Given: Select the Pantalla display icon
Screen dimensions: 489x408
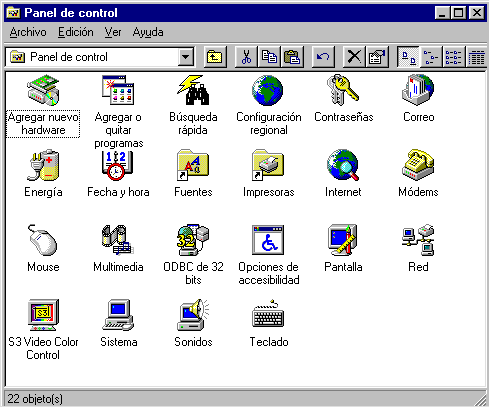Looking at the screenshot, I should 343,240.
